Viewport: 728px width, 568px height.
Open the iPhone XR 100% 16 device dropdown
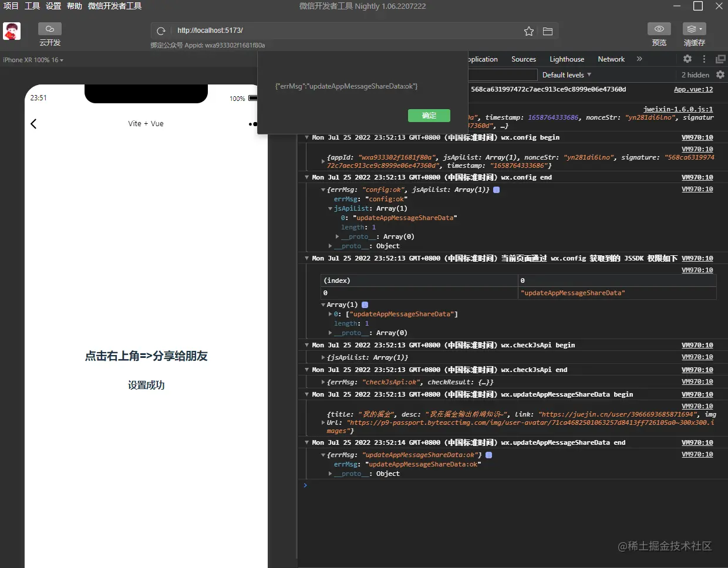coord(33,60)
